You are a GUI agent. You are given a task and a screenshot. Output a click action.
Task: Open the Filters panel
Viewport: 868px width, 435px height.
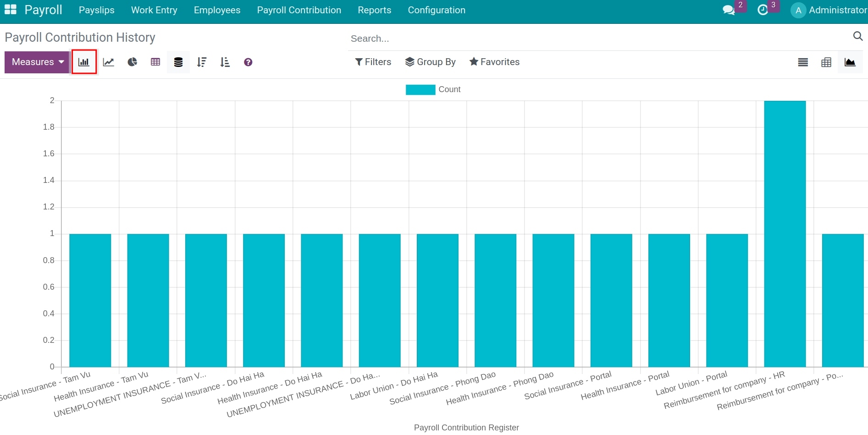373,62
